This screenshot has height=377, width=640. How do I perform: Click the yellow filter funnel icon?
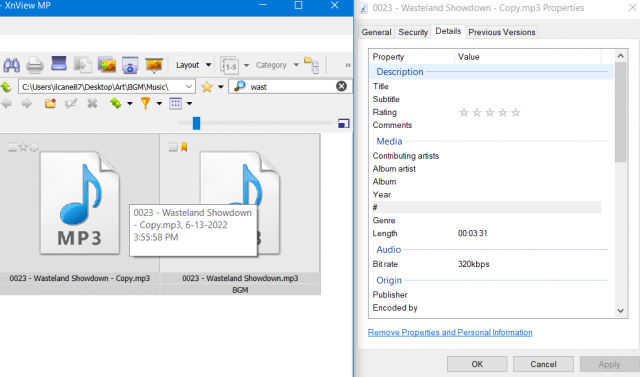click(145, 103)
